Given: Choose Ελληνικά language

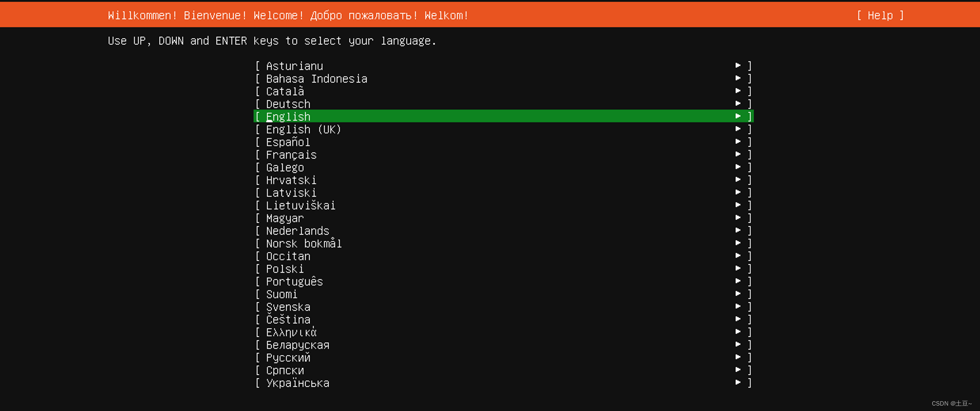Looking at the screenshot, I should (x=503, y=332).
